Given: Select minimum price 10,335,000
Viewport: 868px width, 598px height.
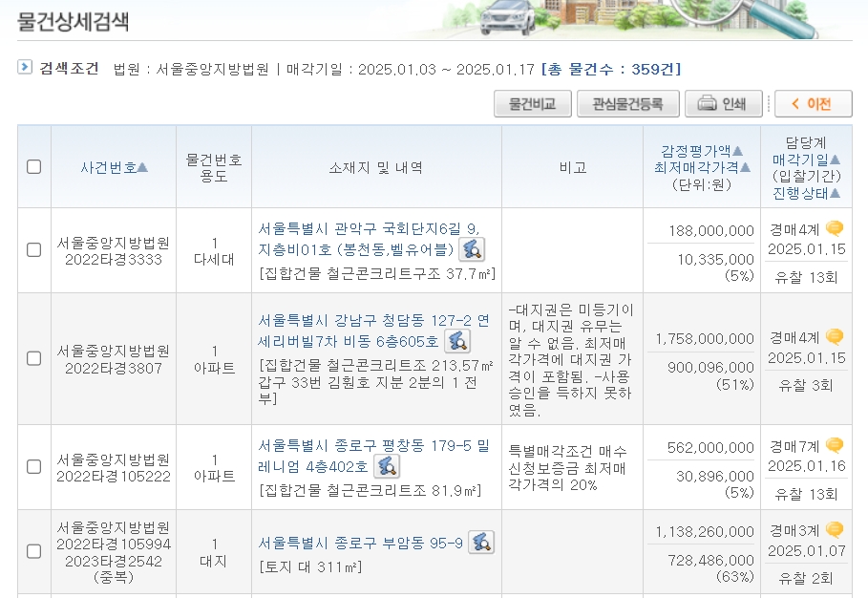Looking at the screenshot, I should tap(716, 260).
